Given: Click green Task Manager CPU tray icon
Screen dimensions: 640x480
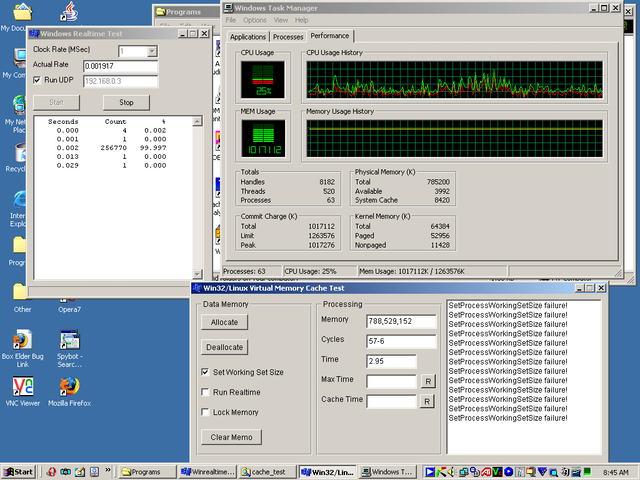Looking at the screenshot, I should coord(587,472).
